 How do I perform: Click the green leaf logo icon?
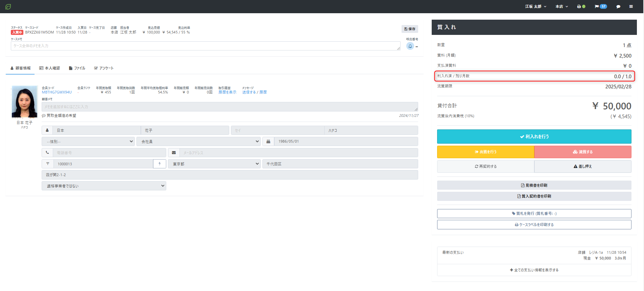tap(8, 6)
